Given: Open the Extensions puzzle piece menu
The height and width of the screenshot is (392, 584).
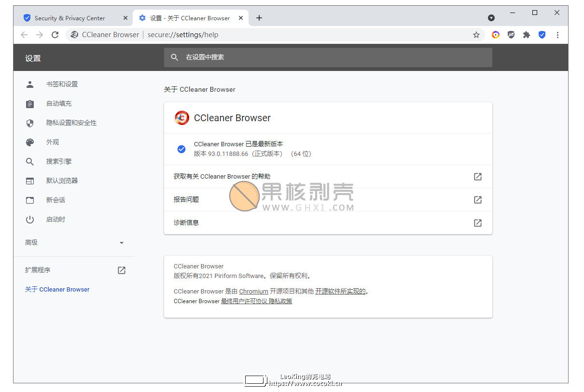Looking at the screenshot, I should (x=527, y=35).
